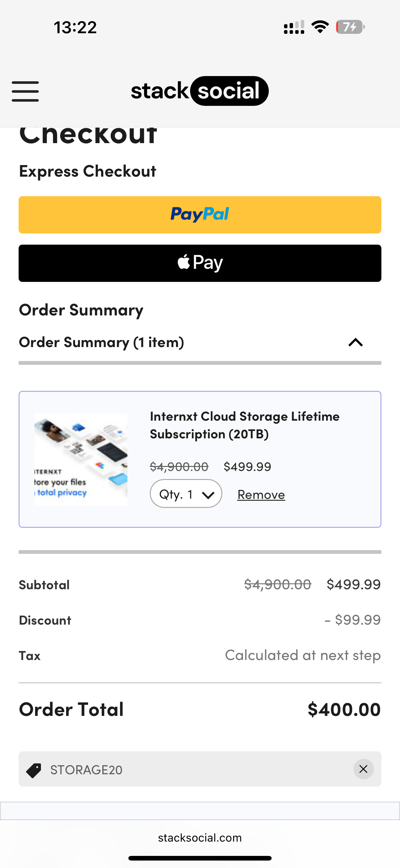Screen dimensions: 400x868
Task: Open the Internxt Cloud Storage Lifetime Subscription title
Action: (x=244, y=425)
